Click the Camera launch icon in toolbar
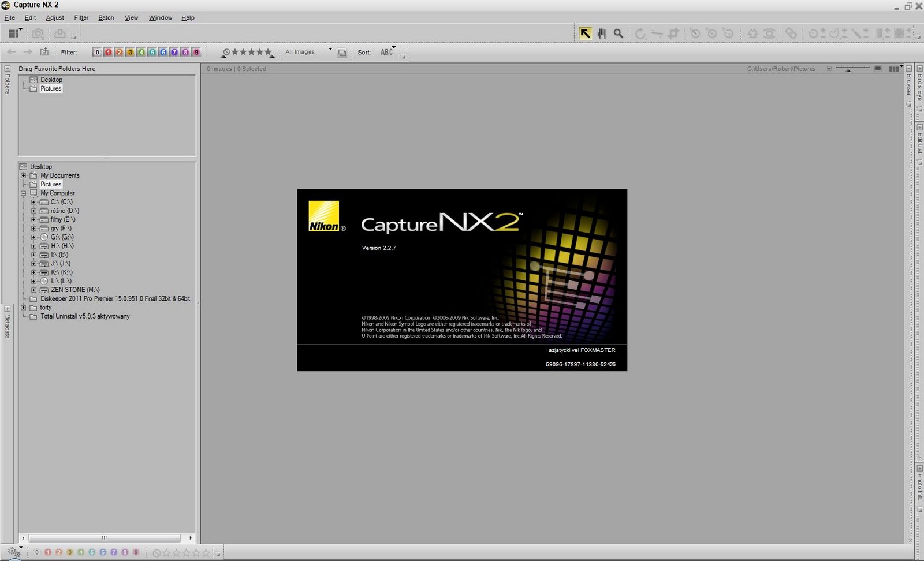The width and height of the screenshot is (924, 561). pos(38,33)
